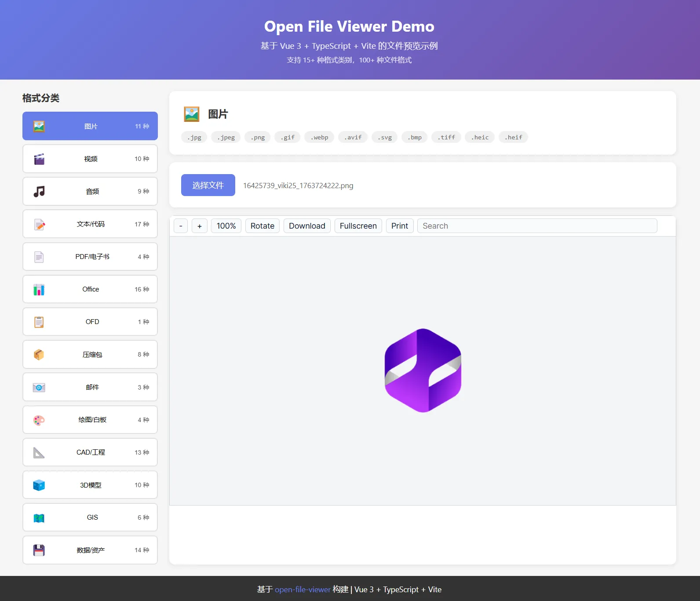Open the 文本/代码 format category
700x601 pixels.
tap(90, 224)
